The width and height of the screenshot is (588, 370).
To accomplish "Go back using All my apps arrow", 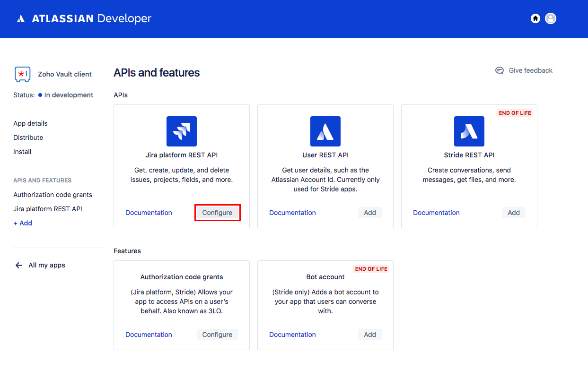I will (x=19, y=265).
